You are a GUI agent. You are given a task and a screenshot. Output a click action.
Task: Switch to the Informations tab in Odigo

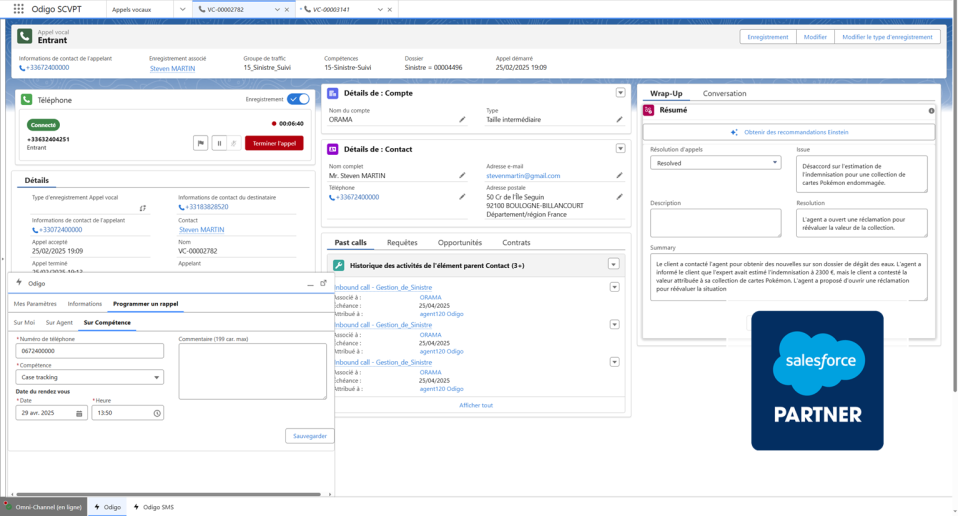coord(84,303)
